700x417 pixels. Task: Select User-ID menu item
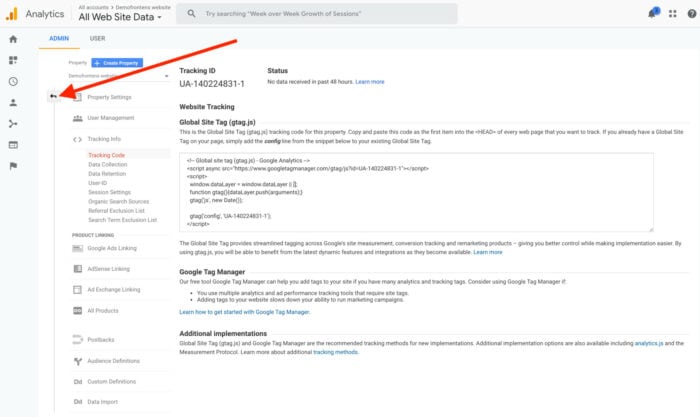[97, 183]
